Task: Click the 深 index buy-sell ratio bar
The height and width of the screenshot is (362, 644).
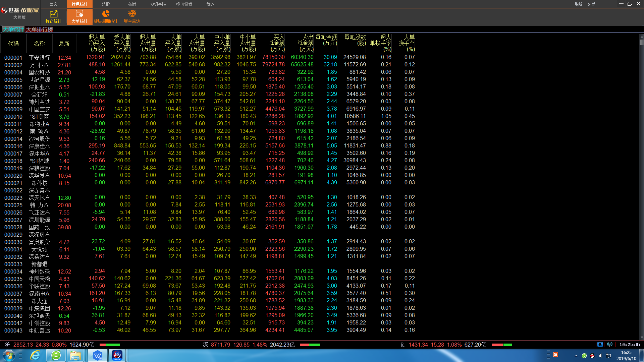Action: (x=310, y=345)
